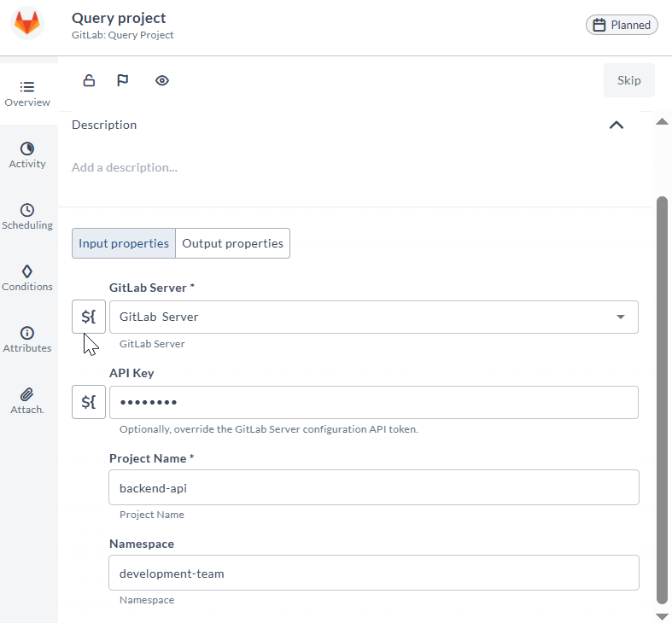Open the Activity sidebar tab
Viewport: 672px width, 623px height.
[27, 155]
